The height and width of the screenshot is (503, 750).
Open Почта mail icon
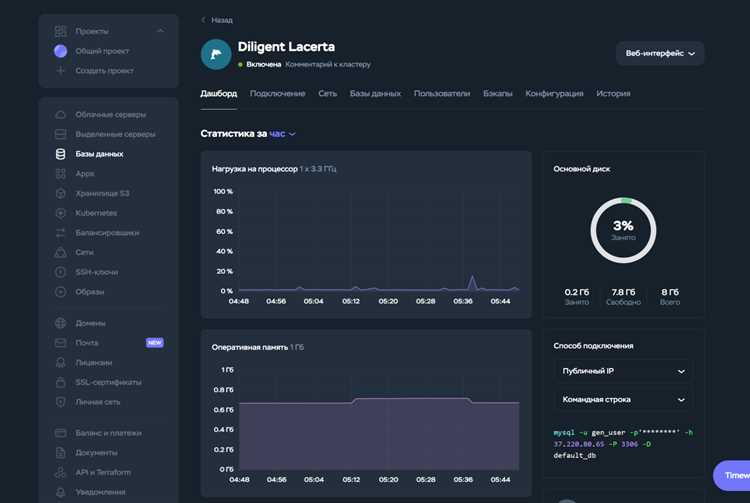60,343
